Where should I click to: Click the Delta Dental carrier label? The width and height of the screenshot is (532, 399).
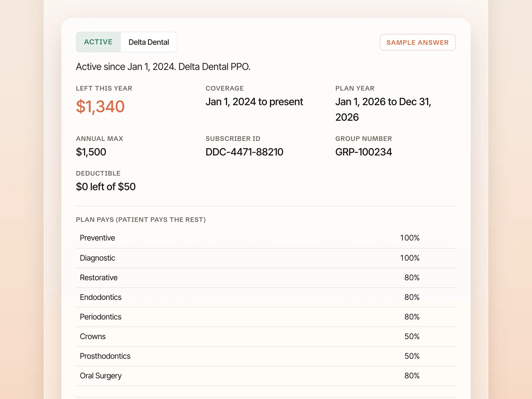[x=149, y=42]
